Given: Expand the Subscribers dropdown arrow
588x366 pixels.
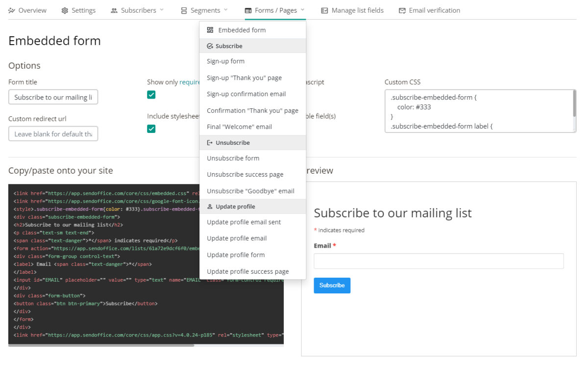Looking at the screenshot, I should [x=162, y=10].
